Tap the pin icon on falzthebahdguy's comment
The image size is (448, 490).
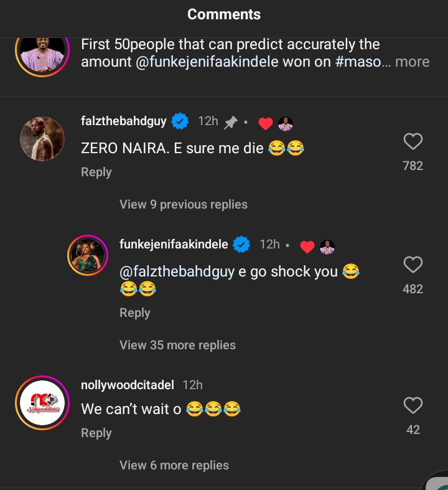point(231,123)
